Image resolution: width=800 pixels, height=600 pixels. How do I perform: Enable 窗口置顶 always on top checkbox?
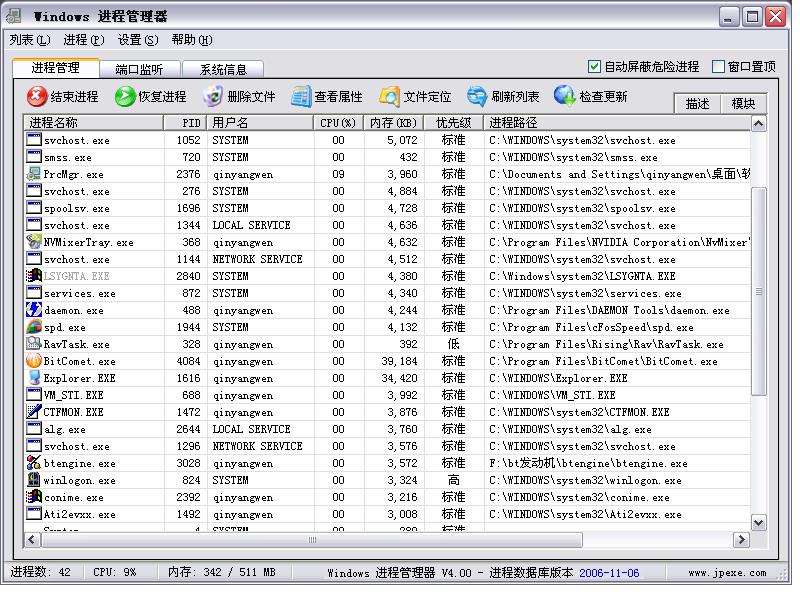click(718, 66)
